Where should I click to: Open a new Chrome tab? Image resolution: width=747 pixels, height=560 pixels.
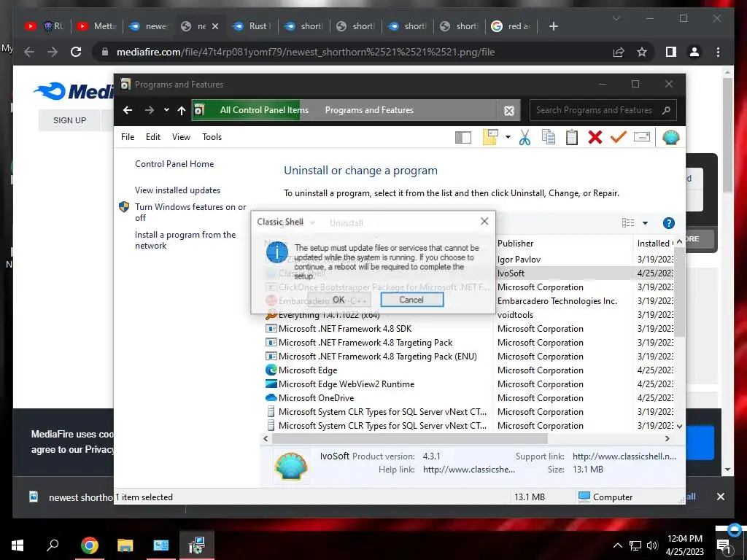click(553, 26)
